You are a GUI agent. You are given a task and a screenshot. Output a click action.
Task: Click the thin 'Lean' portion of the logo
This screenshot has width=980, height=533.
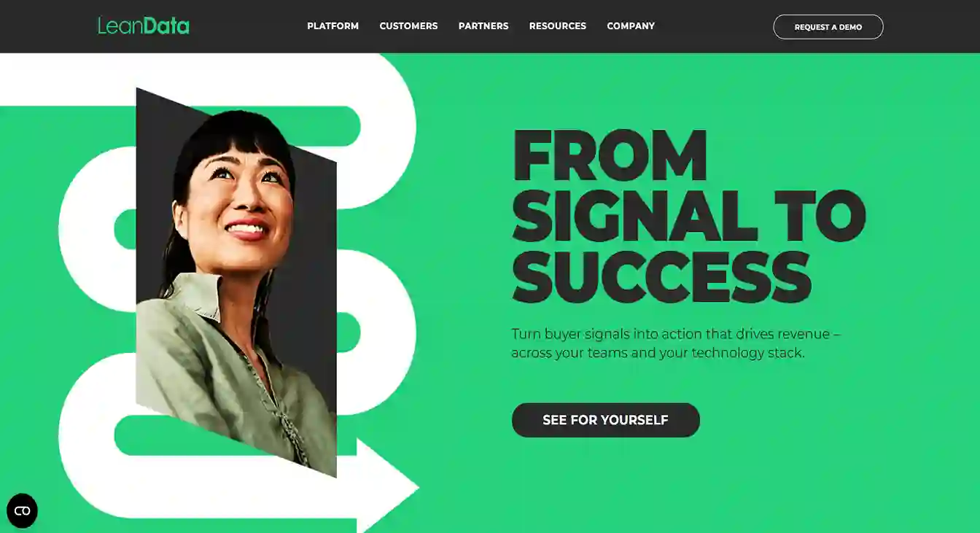click(x=120, y=26)
